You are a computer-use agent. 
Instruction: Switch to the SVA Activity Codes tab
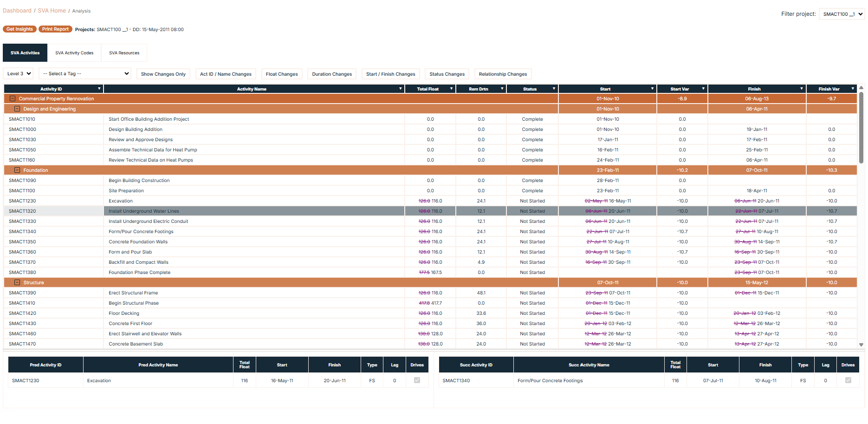click(74, 52)
